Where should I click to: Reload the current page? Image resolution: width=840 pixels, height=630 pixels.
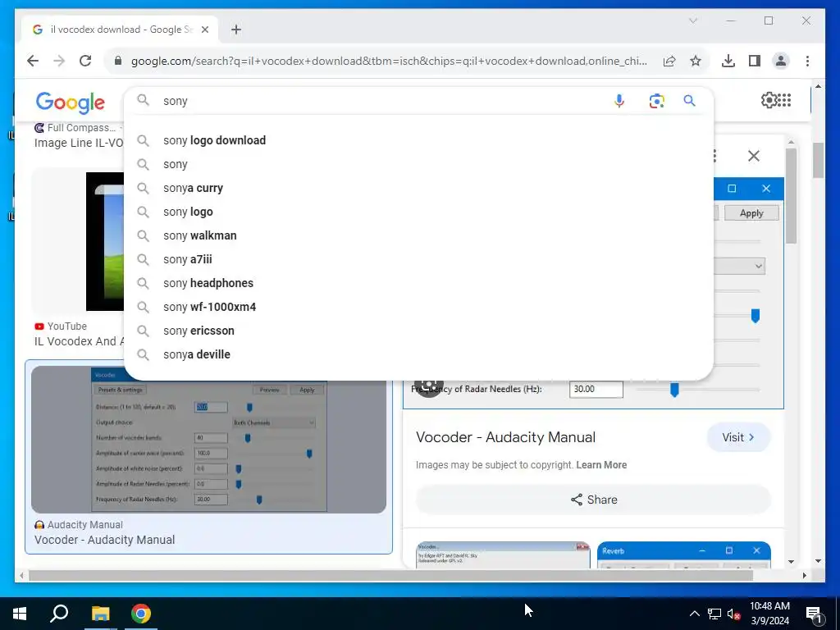[x=85, y=61]
